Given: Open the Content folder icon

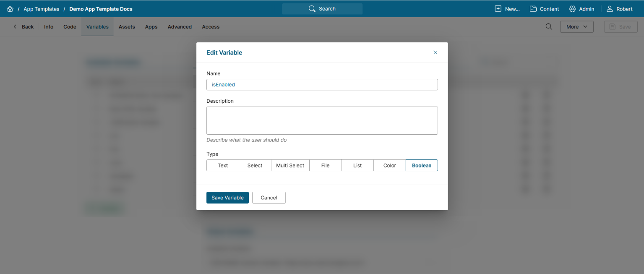Looking at the screenshot, I should pos(533,9).
